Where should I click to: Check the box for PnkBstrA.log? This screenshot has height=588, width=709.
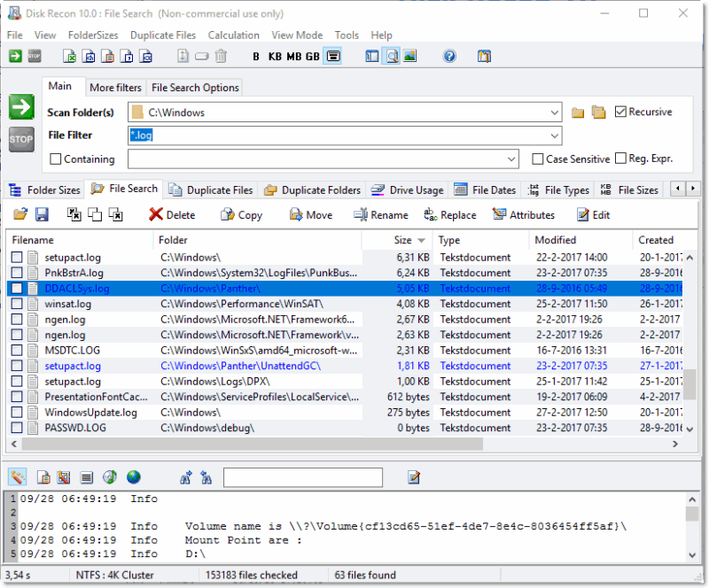tap(17, 273)
